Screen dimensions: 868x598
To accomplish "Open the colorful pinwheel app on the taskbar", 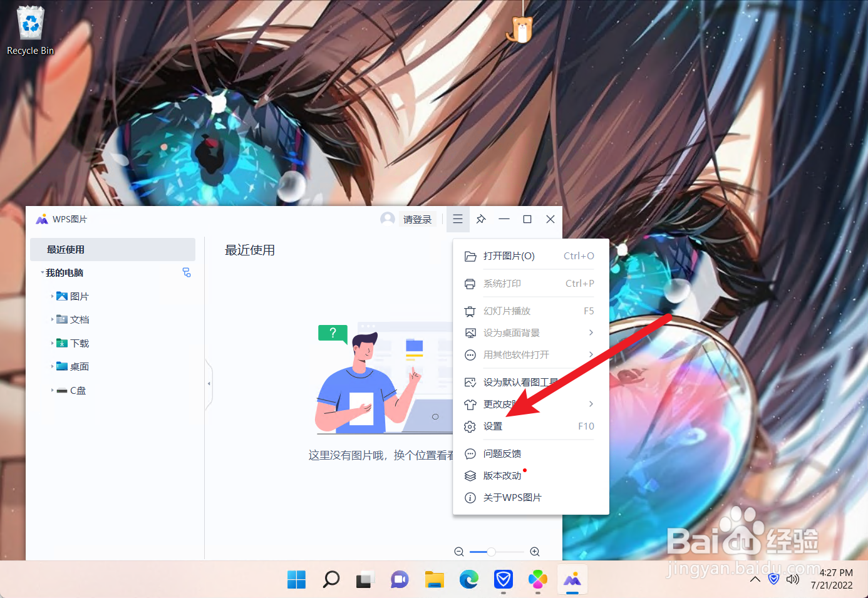I will click(537, 580).
